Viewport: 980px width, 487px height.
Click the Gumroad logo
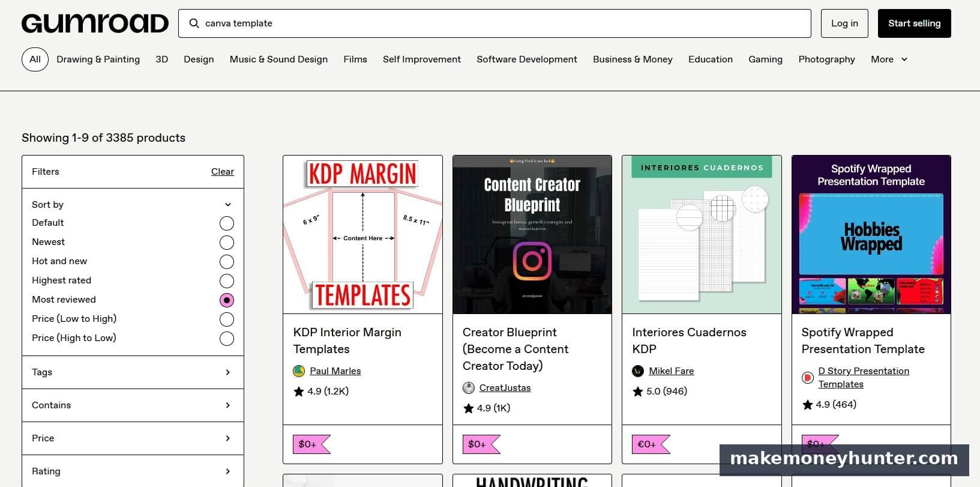[95, 23]
